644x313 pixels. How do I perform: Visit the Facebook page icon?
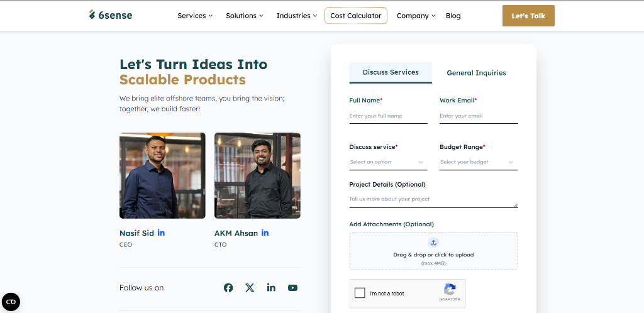(x=228, y=288)
